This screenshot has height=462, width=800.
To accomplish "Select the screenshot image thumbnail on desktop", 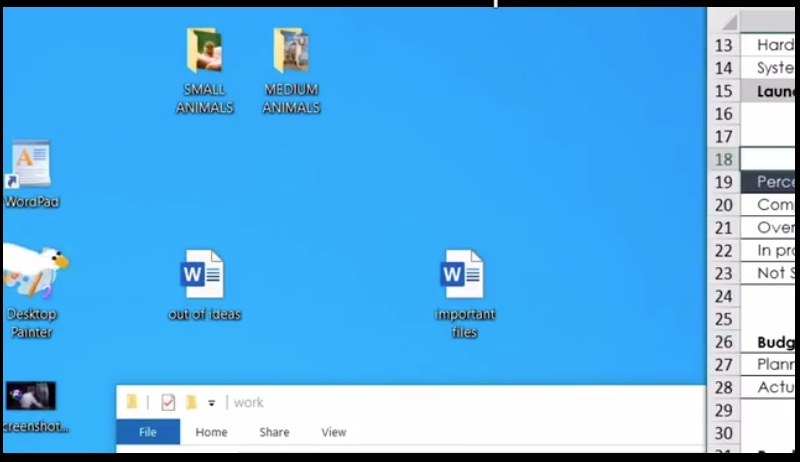I will click(30, 396).
